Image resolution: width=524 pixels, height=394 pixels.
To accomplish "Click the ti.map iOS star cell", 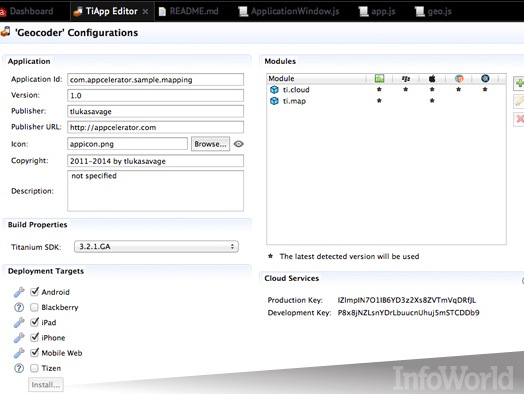I will (x=432, y=101).
